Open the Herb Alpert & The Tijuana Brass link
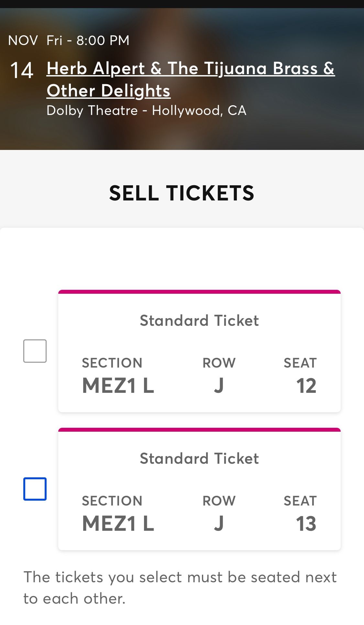This screenshot has height=625, width=364. click(190, 69)
